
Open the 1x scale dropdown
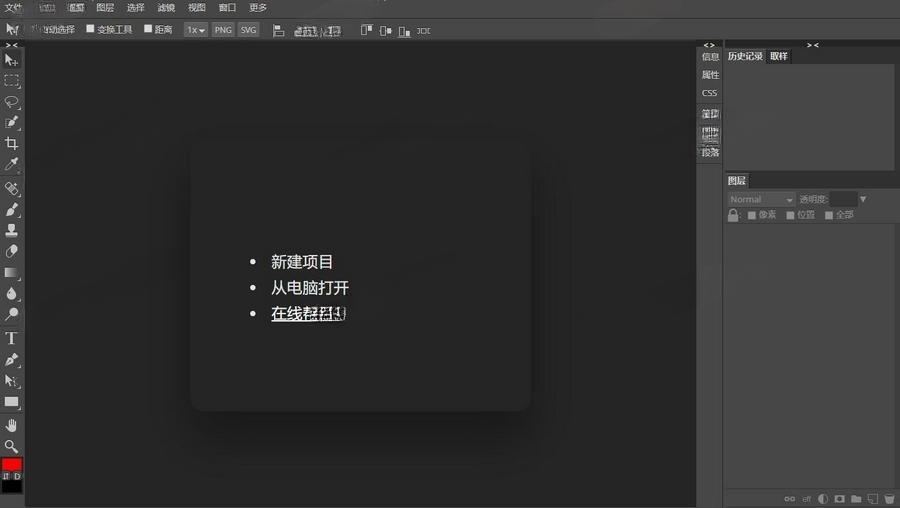coord(196,30)
